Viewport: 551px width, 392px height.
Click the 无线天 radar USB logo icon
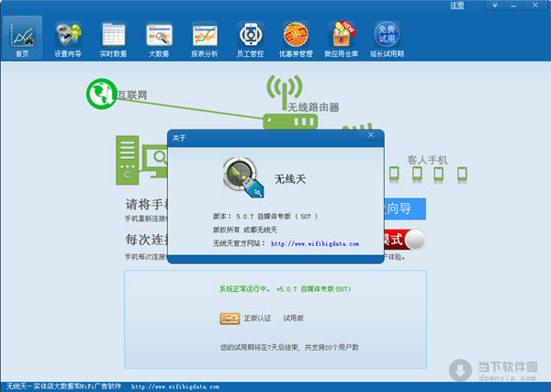click(x=243, y=177)
